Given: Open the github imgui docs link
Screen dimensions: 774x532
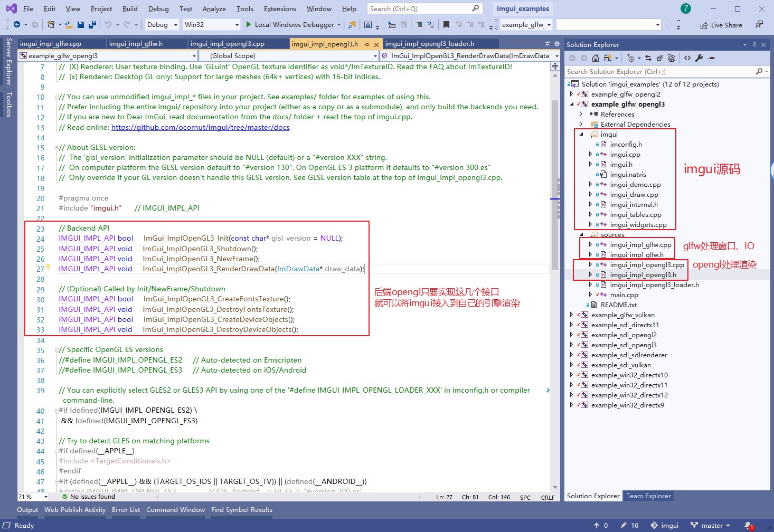Looking at the screenshot, I should 200,128.
